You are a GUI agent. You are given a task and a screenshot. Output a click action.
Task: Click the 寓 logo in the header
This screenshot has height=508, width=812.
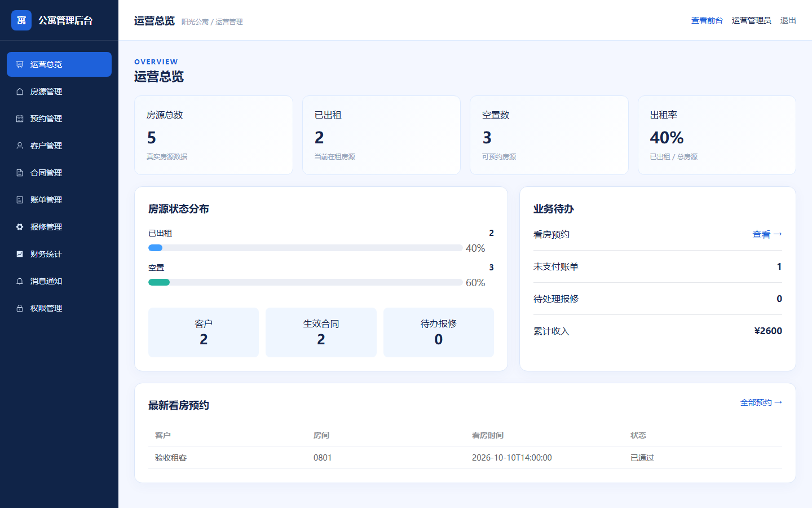[x=21, y=20]
